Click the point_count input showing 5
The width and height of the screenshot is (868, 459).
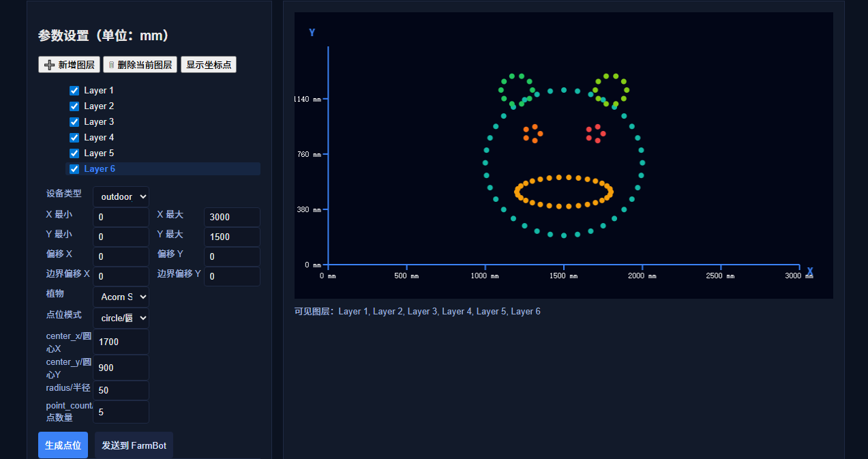click(121, 412)
